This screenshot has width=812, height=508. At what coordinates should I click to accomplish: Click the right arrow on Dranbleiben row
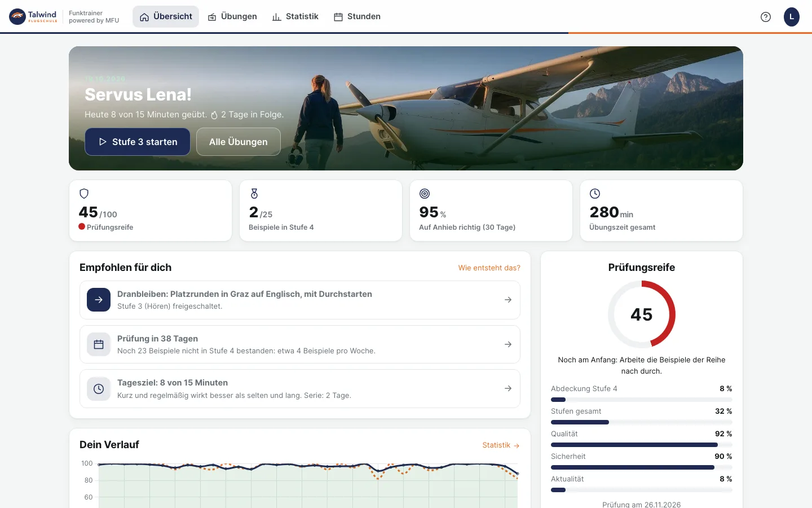508,300
